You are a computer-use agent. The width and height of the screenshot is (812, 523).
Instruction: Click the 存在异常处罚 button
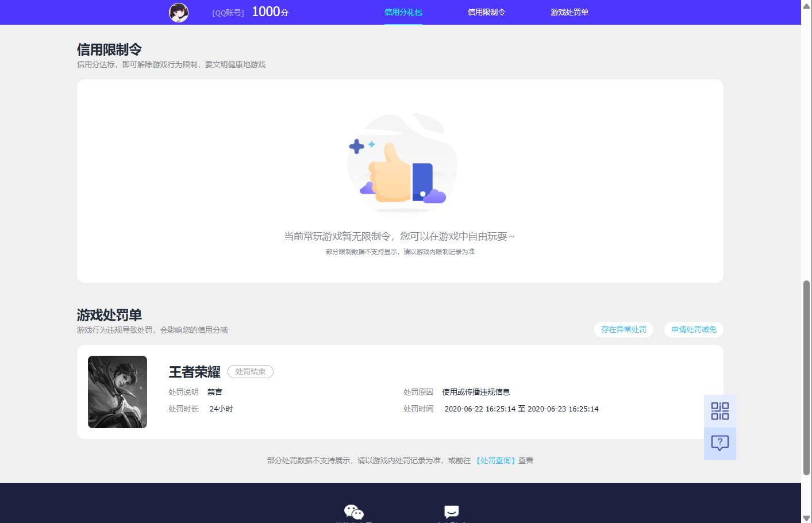click(x=624, y=329)
